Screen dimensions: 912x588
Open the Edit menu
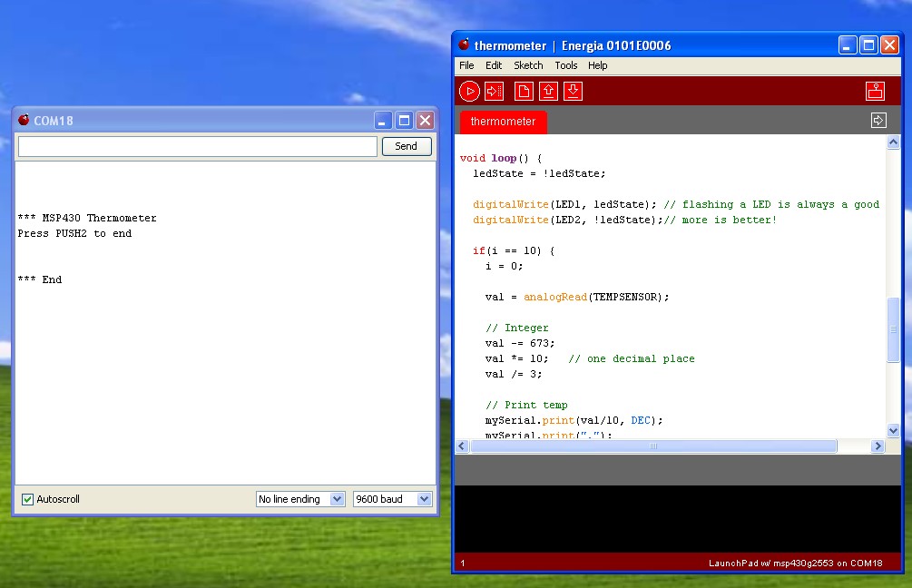[494, 65]
